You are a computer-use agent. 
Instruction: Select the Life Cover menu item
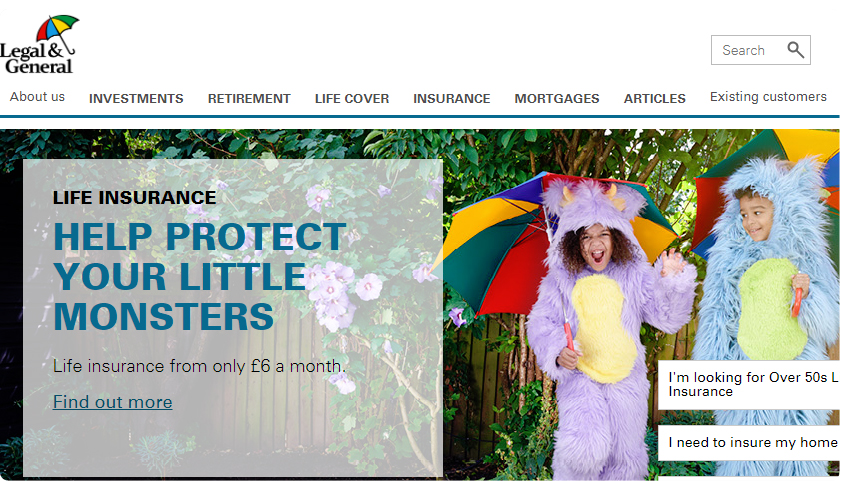coord(352,99)
